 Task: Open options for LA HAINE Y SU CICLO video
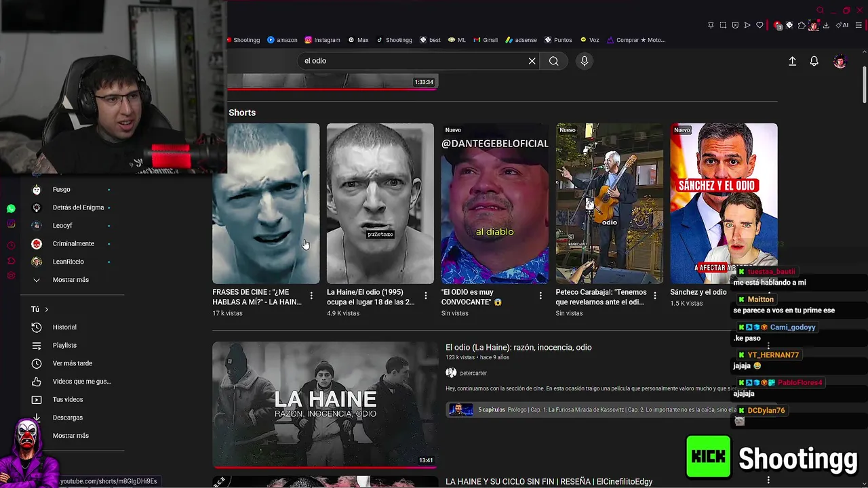coord(768,481)
